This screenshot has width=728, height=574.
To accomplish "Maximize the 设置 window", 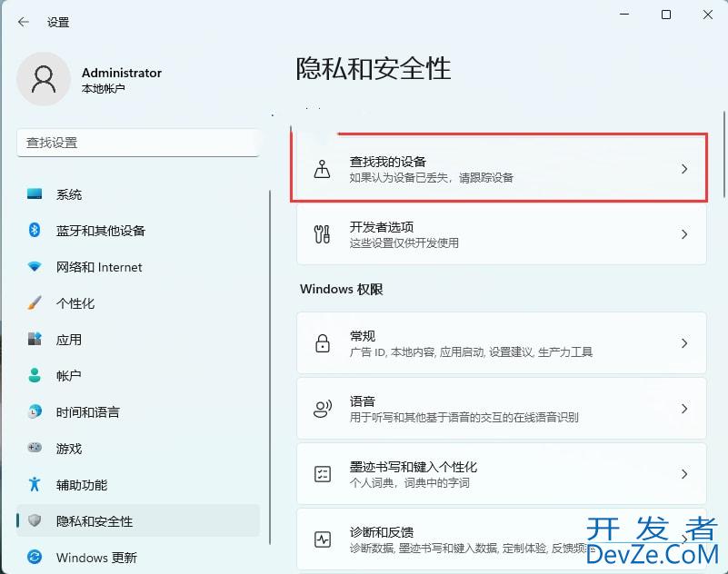I will coord(666,15).
